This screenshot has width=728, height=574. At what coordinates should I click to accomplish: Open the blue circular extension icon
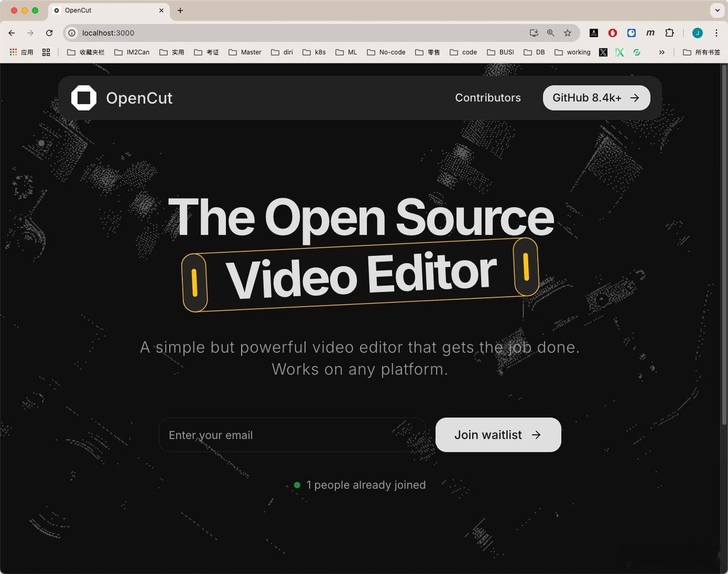pyautogui.click(x=631, y=33)
